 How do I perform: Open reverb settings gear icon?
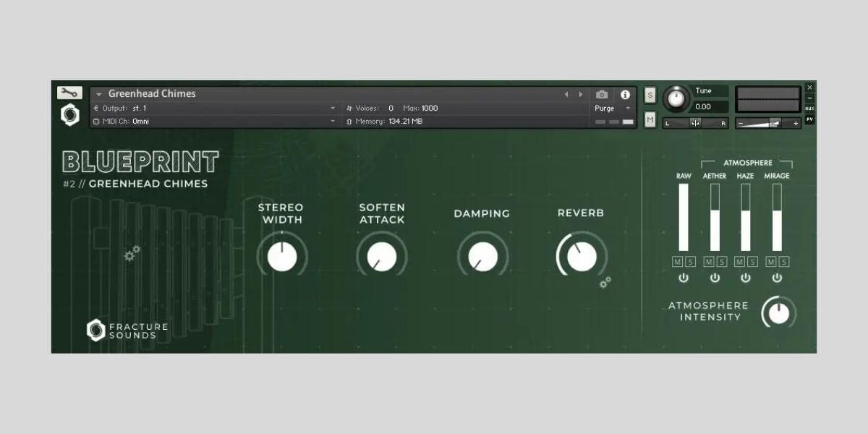tap(605, 282)
